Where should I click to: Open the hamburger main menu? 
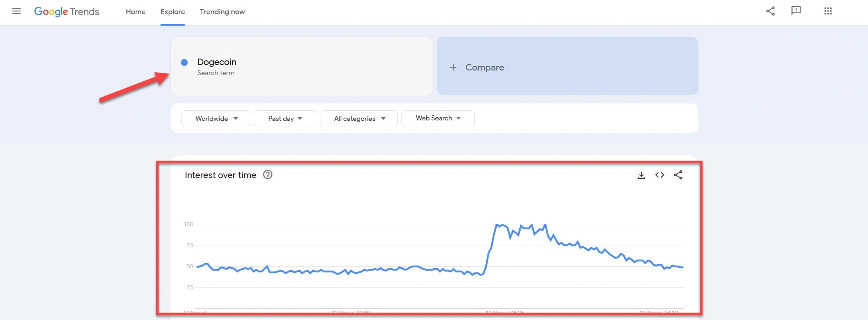point(16,11)
